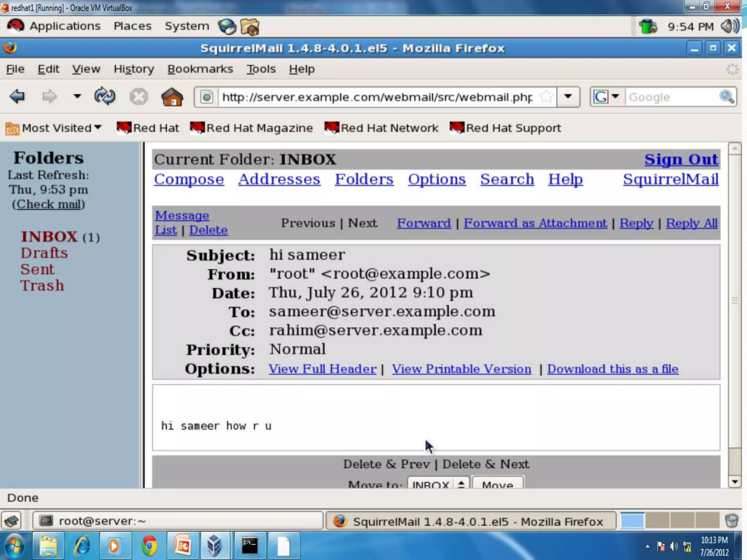Viewport: 747px width, 560px height.
Task: Click the Firefox back arrow button
Action: click(17, 97)
